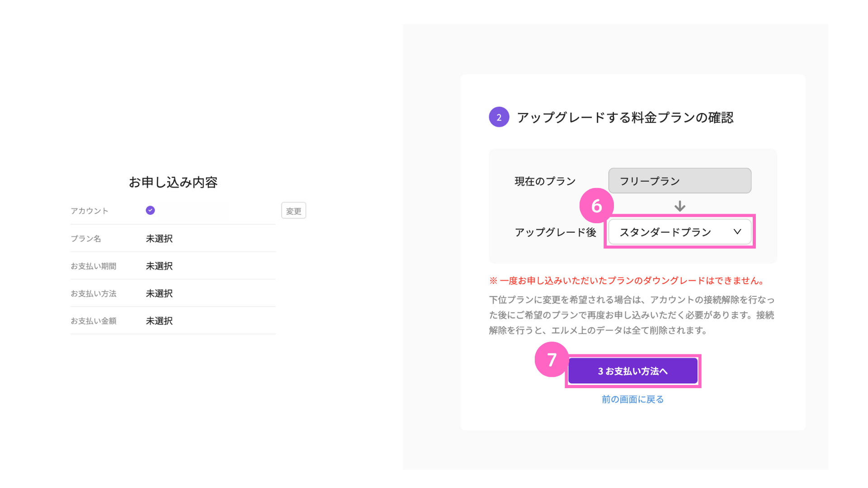868x488 pixels.
Task: Go back via 前の画面に戻る link
Action: pos(632,399)
